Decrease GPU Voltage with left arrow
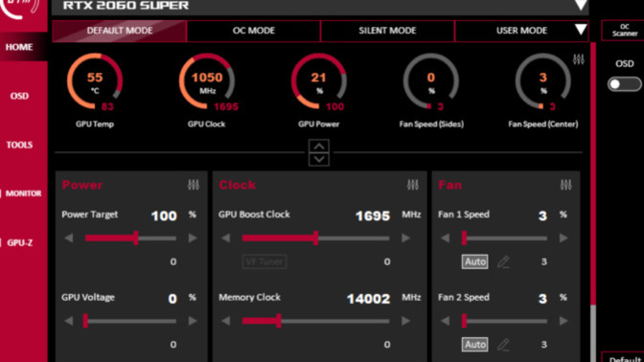The width and height of the screenshot is (644, 362). 69,321
